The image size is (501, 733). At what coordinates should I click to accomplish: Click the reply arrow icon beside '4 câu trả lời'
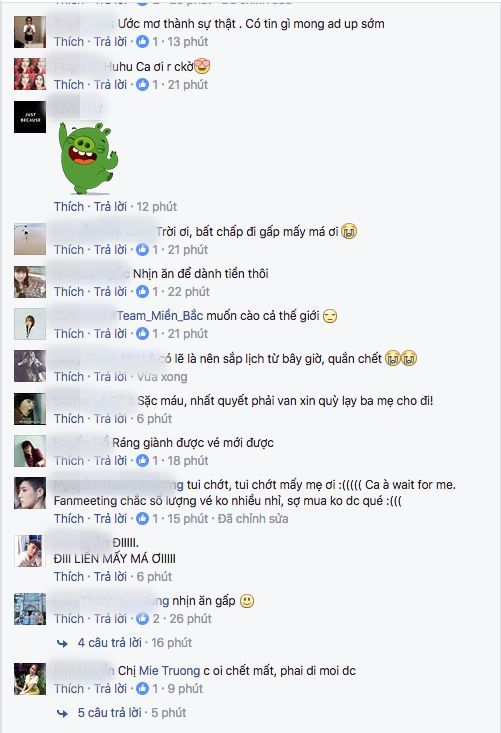tap(62, 644)
